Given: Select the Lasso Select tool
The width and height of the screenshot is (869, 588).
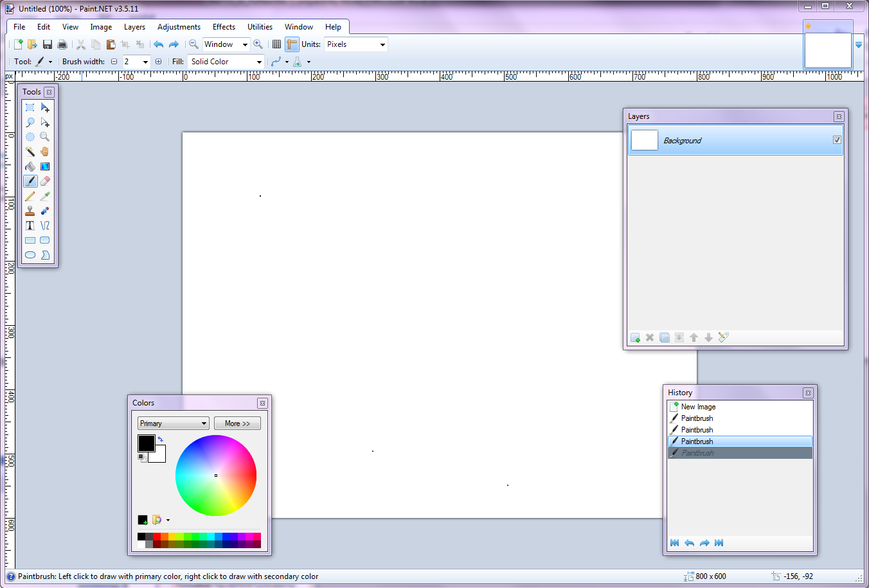Looking at the screenshot, I should click(30, 122).
